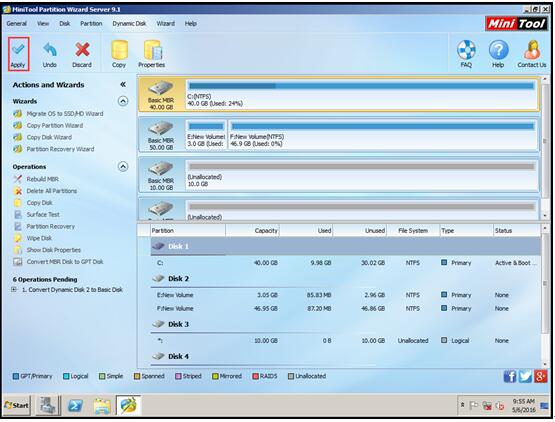
Task: Open Server Manager from the taskbar
Action: pyautogui.click(x=47, y=405)
